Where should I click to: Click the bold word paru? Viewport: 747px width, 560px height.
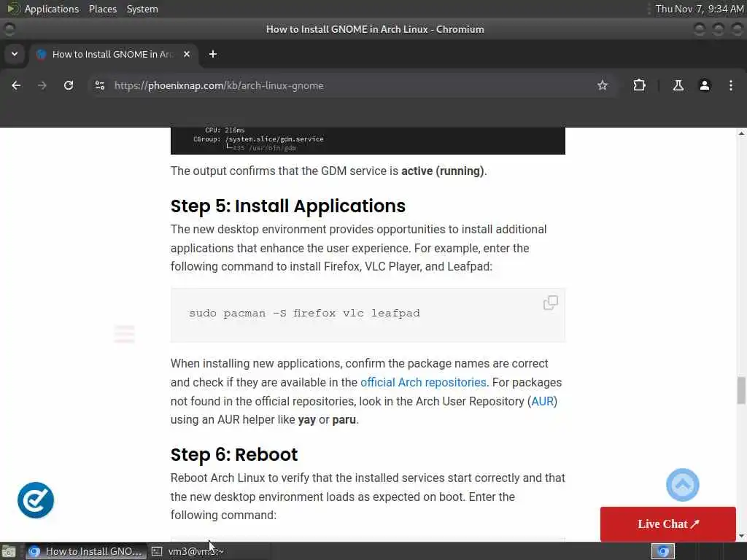344,419
